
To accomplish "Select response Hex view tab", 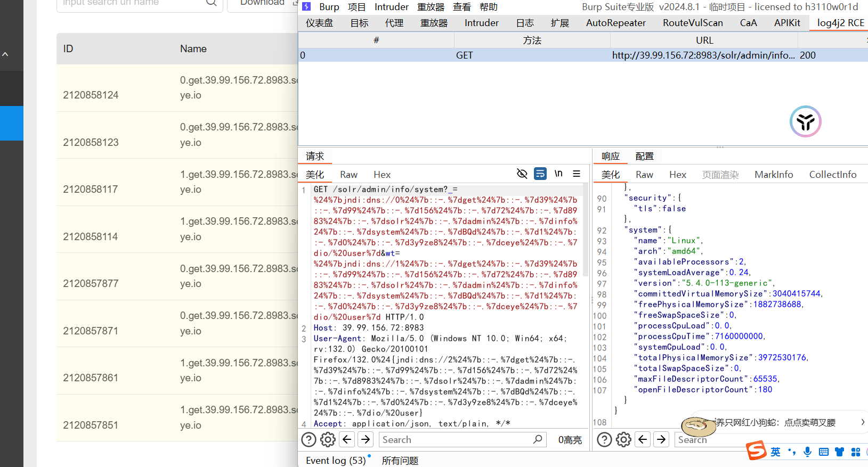I will [x=678, y=174].
